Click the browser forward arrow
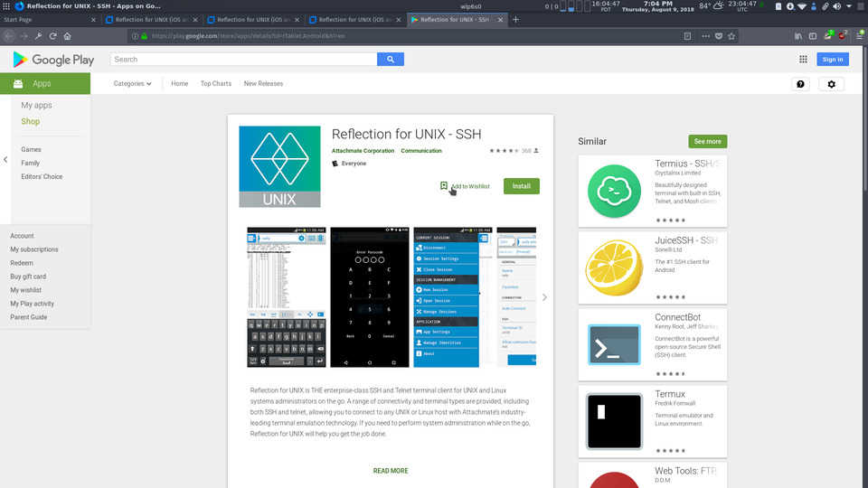This screenshot has width=868, height=488. coord(24,36)
